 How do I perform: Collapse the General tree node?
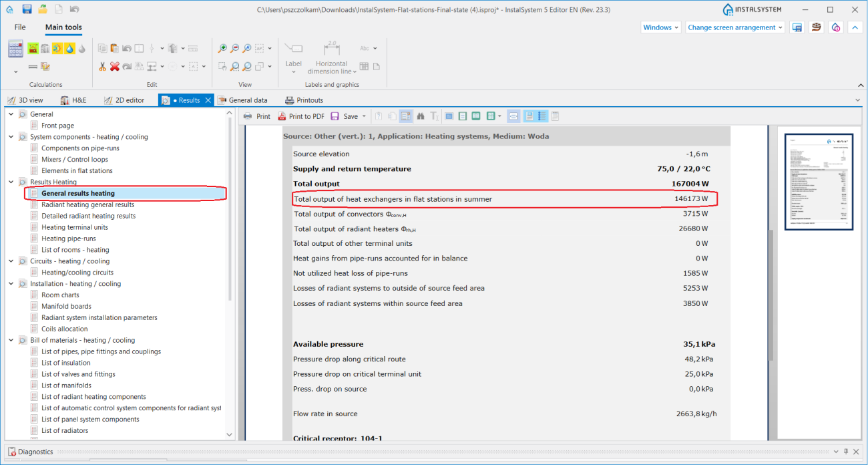(11, 114)
